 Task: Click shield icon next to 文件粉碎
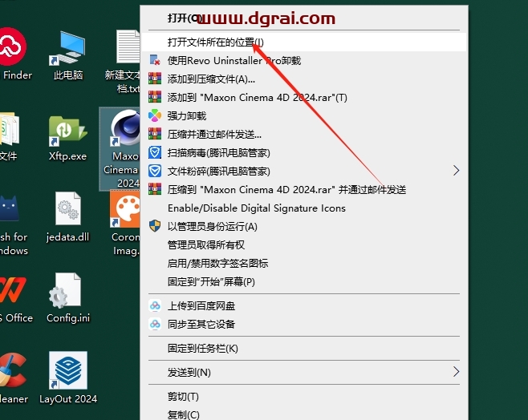tap(155, 172)
